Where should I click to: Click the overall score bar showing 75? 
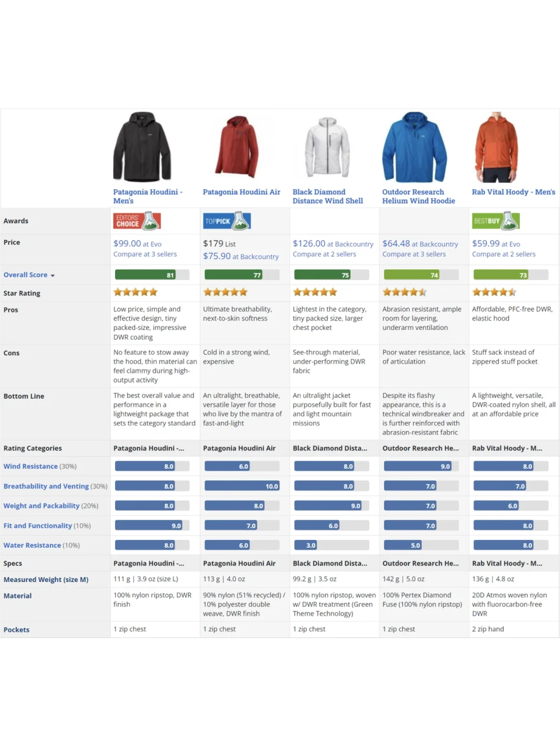tap(331, 275)
